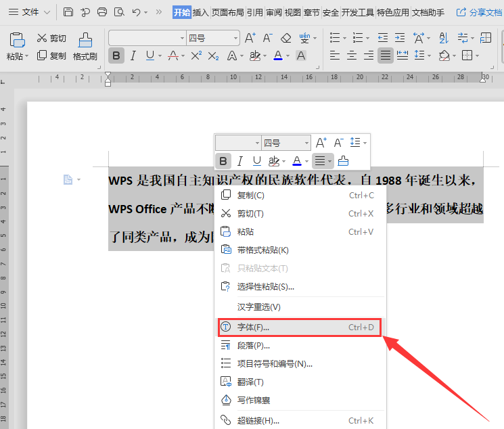
Task: Switch to the 插入 (Insert) tab
Action: [200, 13]
